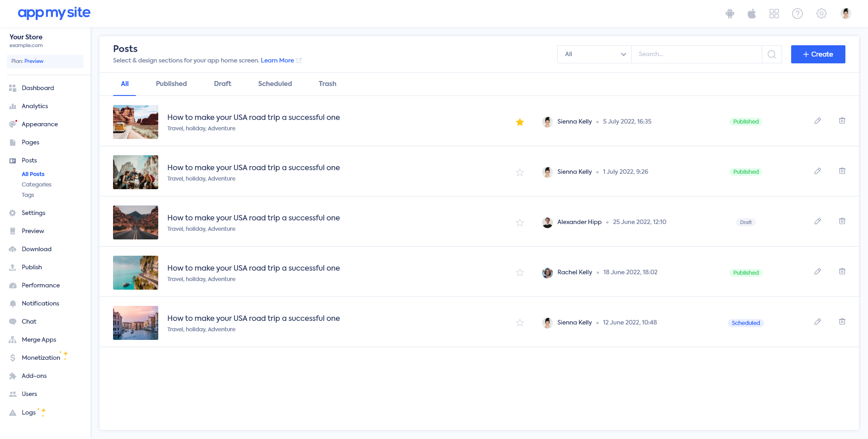Select All Posts submenu item
The image size is (868, 439).
click(33, 174)
